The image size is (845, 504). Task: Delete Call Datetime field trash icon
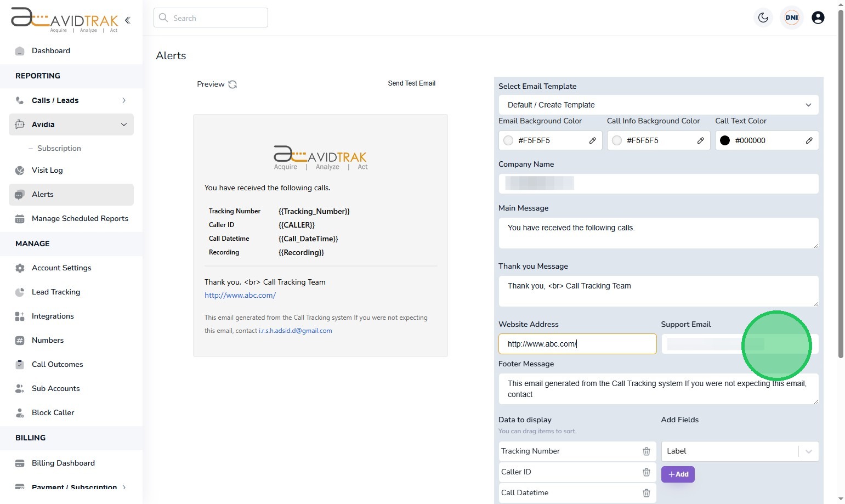pyautogui.click(x=646, y=493)
